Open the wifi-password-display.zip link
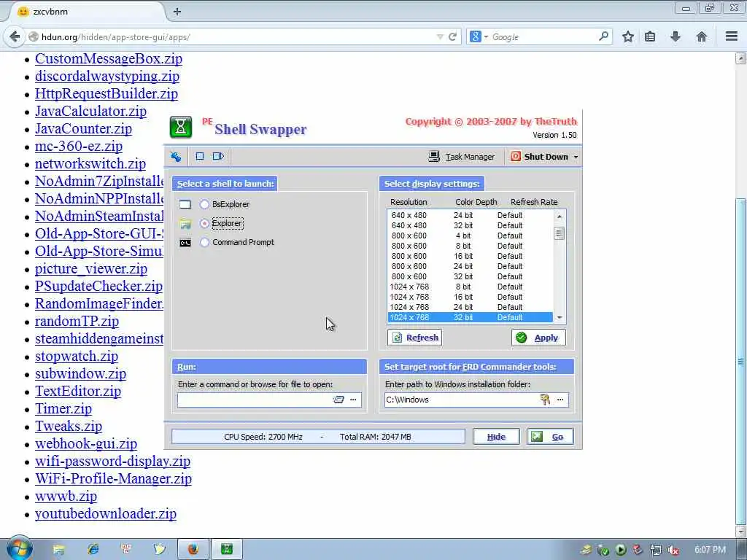 point(113,462)
